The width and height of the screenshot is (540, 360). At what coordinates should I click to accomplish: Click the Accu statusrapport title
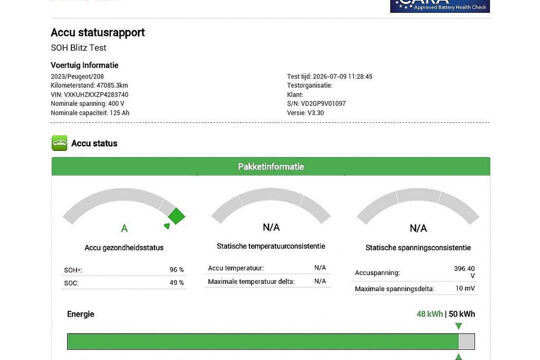pos(98,32)
